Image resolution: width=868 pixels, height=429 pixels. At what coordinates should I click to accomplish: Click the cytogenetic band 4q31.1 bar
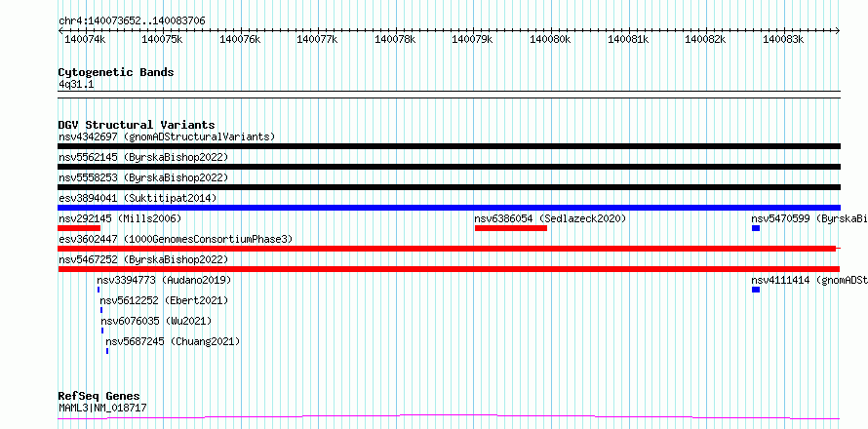point(450,95)
